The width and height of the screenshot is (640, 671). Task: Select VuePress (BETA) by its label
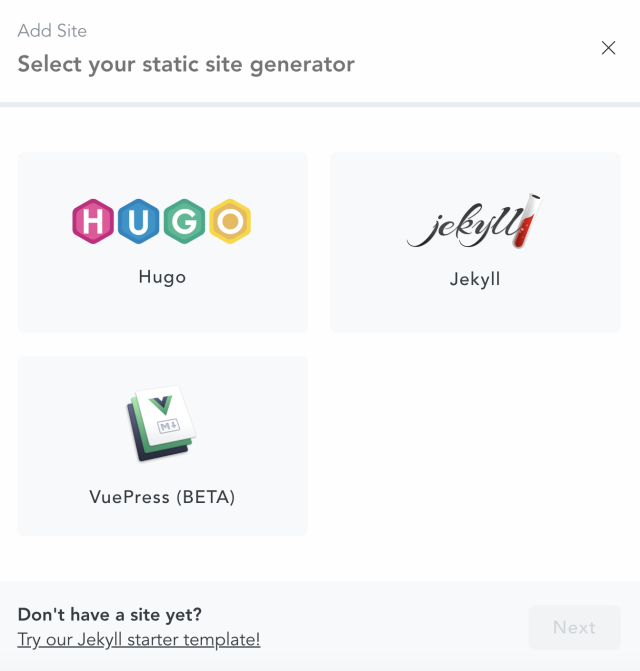click(162, 497)
